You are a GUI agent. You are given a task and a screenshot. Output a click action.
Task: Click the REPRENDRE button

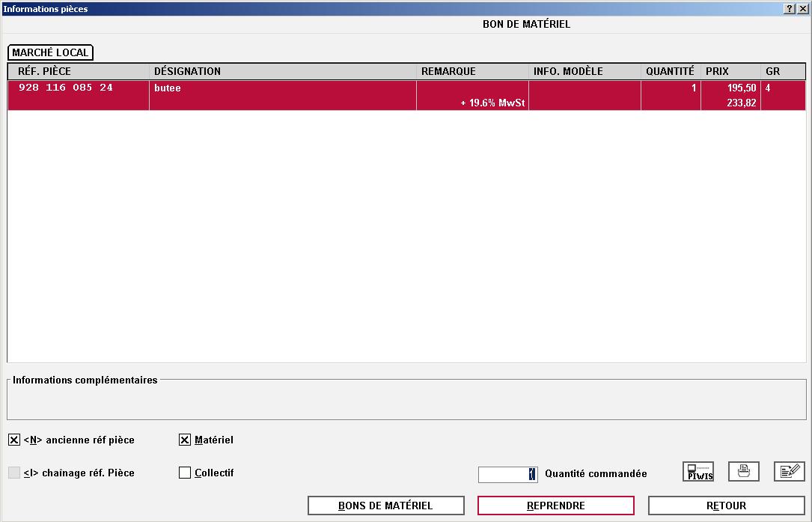(x=555, y=506)
